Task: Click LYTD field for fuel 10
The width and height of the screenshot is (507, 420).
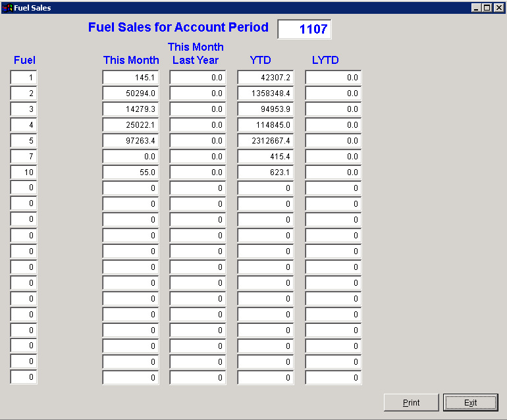Action: (333, 172)
